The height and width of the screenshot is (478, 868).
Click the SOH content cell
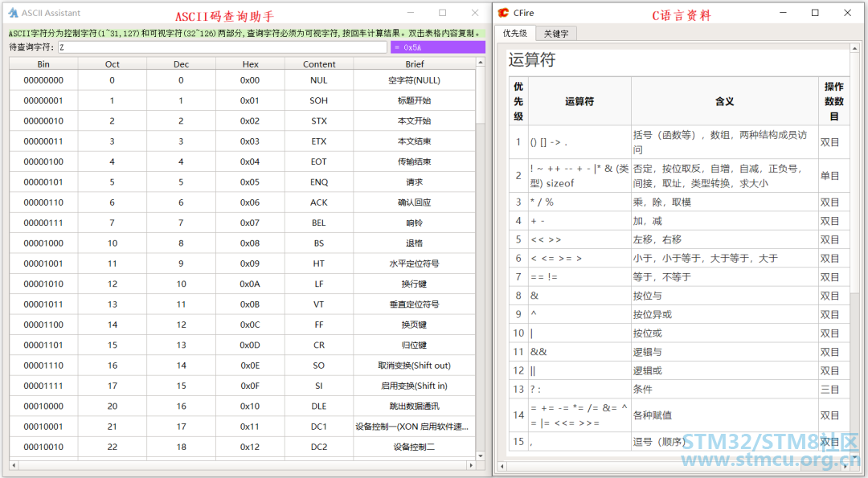pos(319,100)
